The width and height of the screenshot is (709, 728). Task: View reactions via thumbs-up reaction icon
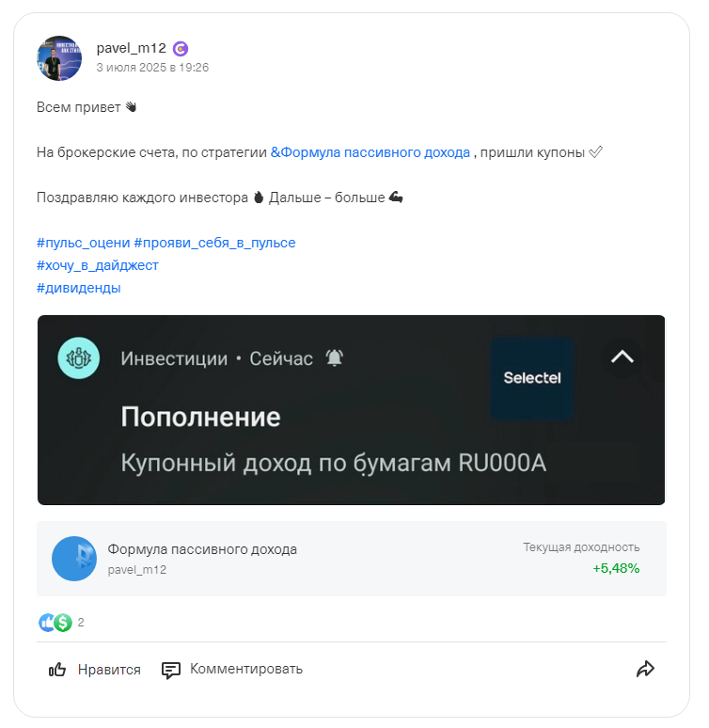(x=45, y=623)
